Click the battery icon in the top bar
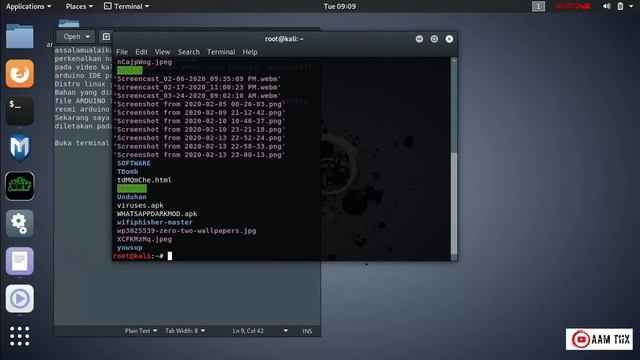The height and width of the screenshot is (360, 640). click(x=620, y=6)
